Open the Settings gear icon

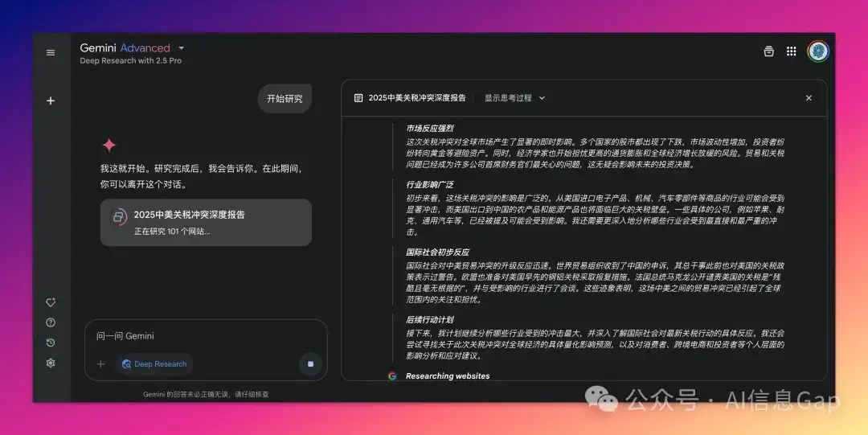point(51,363)
